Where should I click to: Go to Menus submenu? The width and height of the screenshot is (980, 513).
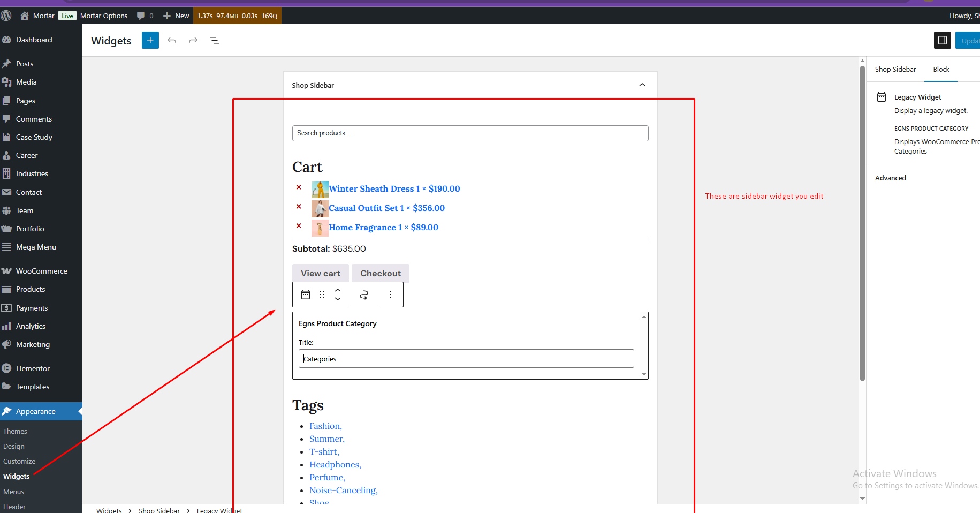[x=13, y=492]
